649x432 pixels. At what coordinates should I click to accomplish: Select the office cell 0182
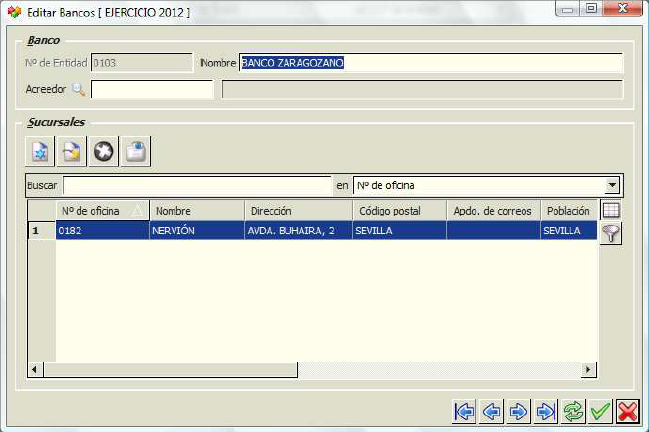(x=102, y=230)
